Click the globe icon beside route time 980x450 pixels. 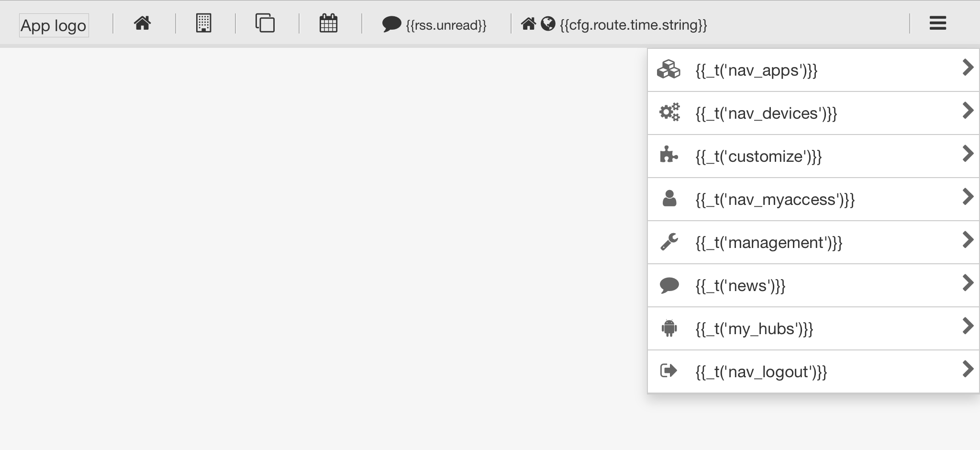(x=548, y=23)
